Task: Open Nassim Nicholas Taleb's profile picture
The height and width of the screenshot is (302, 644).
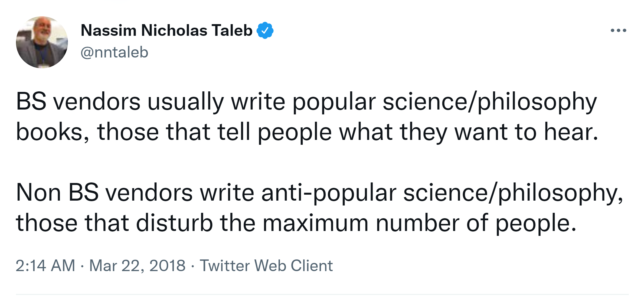Action: click(x=42, y=42)
